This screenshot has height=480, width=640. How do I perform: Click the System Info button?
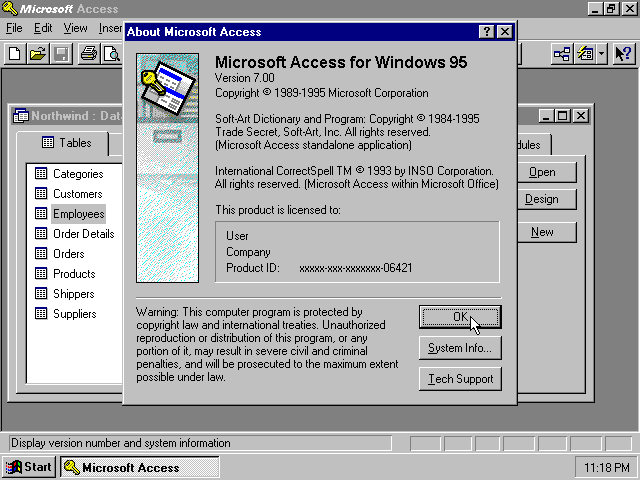[460, 348]
